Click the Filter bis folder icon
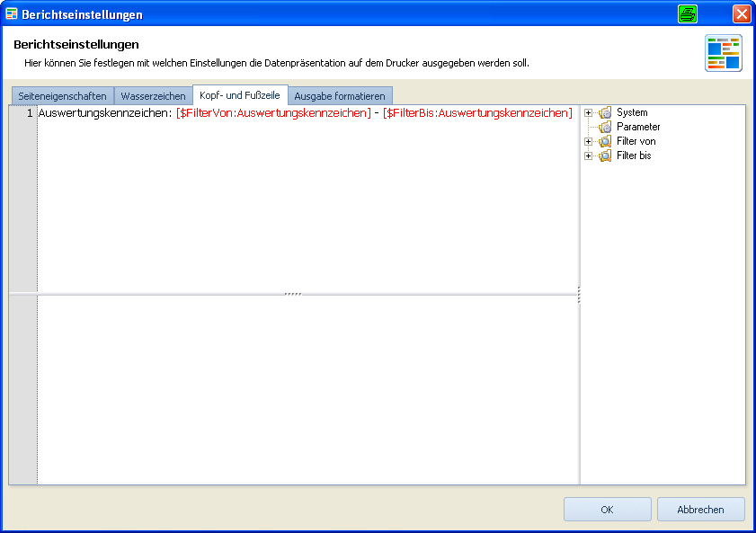This screenshot has width=756, height=533. pyautogui.click(x=605, y=156)
